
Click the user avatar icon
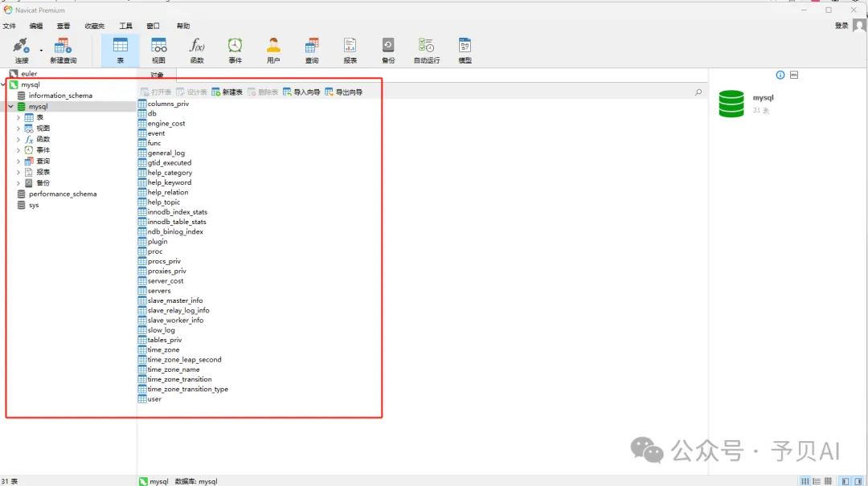click(859, 26)
